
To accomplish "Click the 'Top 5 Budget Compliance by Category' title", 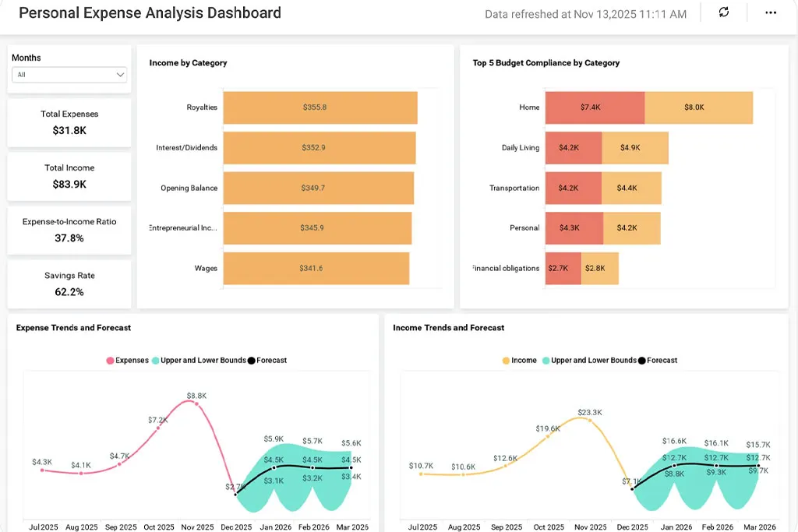I will click(546, 63).
